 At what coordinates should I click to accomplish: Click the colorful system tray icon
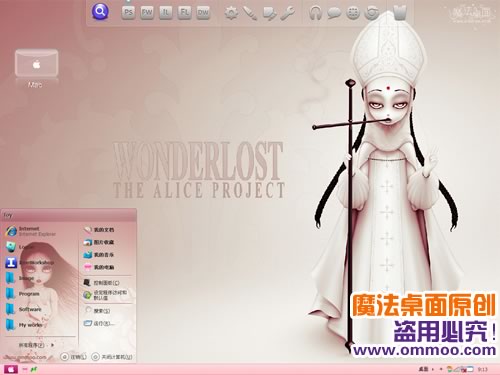(450, 369)
